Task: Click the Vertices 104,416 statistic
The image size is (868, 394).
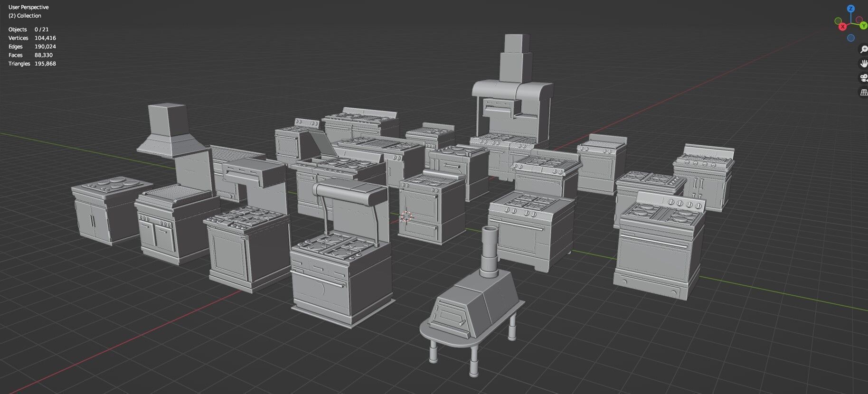Action: pyautogui.click(x=32, y=38)
